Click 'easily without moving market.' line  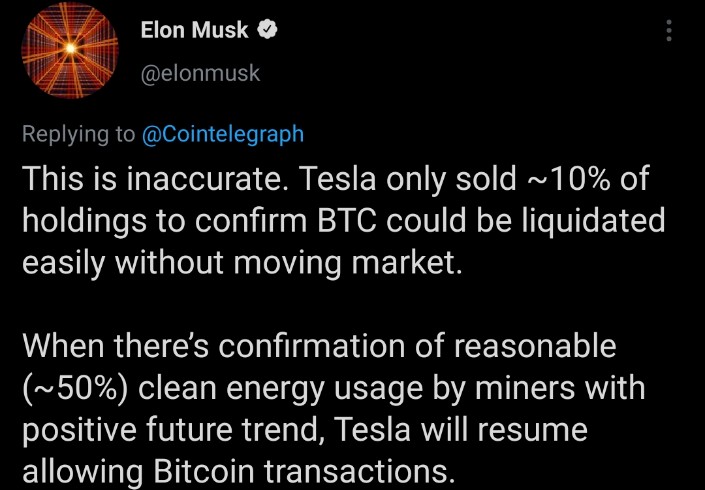pyautogui.click(x=242, y=263)
